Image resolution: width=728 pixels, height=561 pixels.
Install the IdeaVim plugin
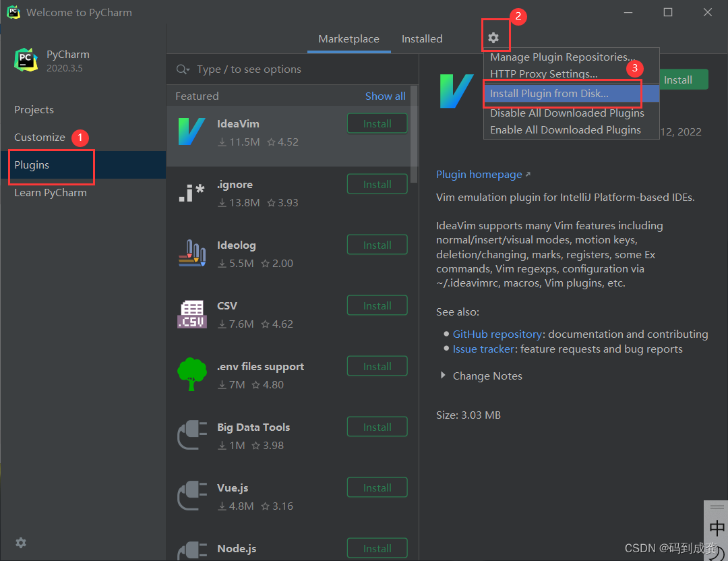point(377,123)
